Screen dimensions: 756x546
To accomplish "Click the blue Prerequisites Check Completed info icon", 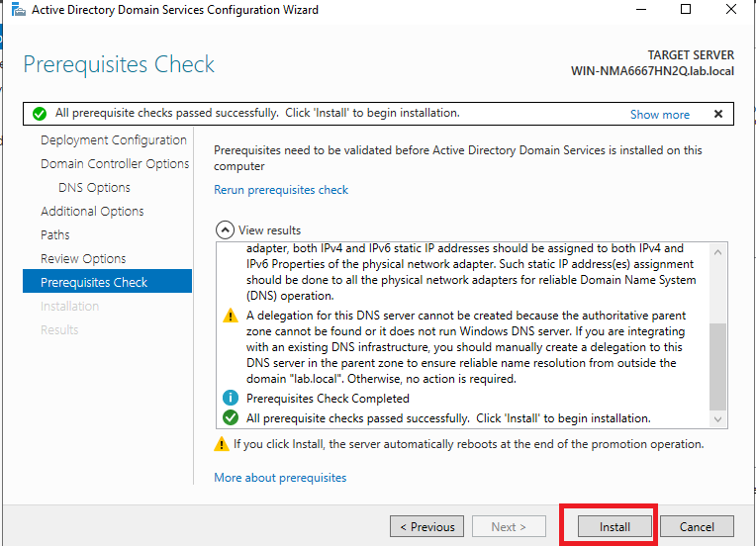I will click(x=230, y=399).
